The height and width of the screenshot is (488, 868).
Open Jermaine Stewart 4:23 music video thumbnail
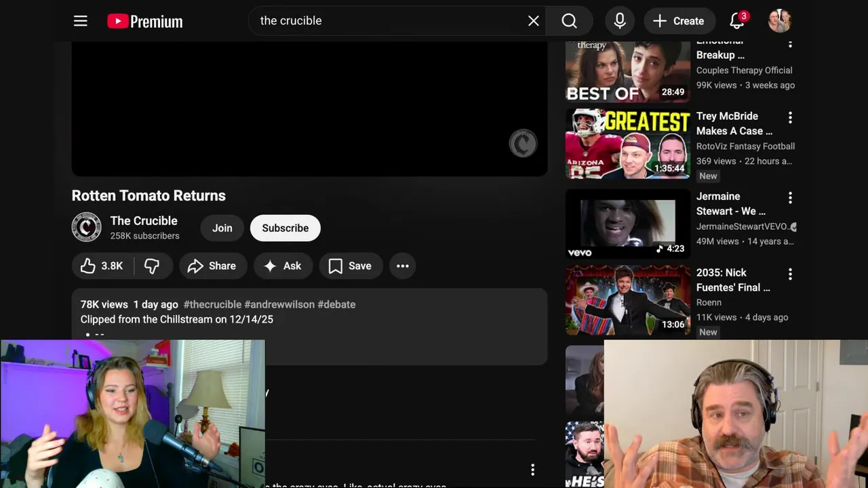[628, 224]
